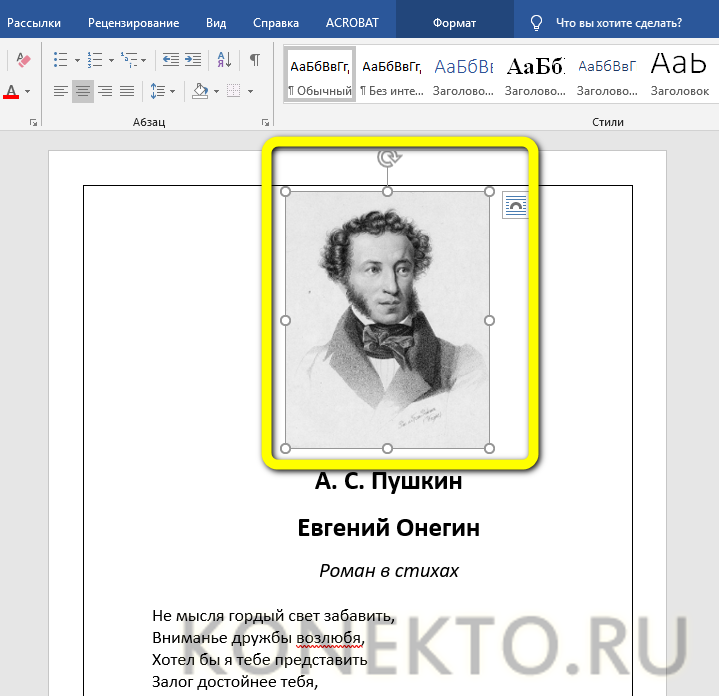719x696 pixels.
Task: Toggle the show paragraph marks pilcrow
Action: [255, 60]
